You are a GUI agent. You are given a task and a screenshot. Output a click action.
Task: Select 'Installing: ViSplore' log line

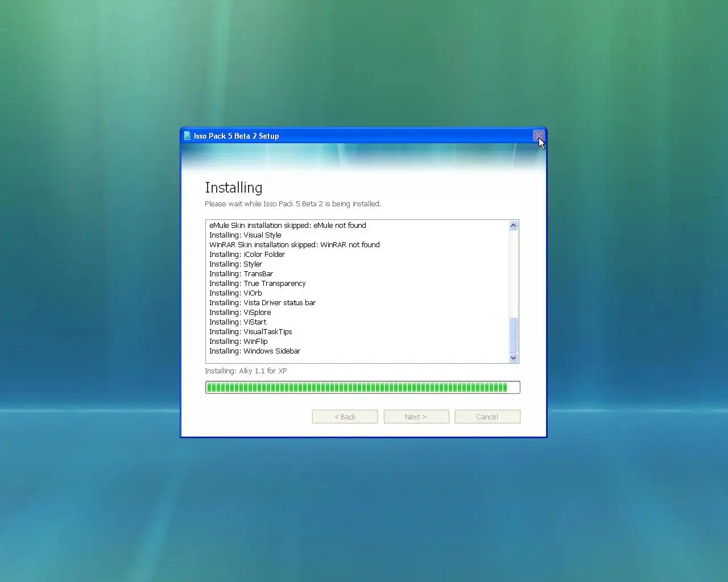click(240, 313)
